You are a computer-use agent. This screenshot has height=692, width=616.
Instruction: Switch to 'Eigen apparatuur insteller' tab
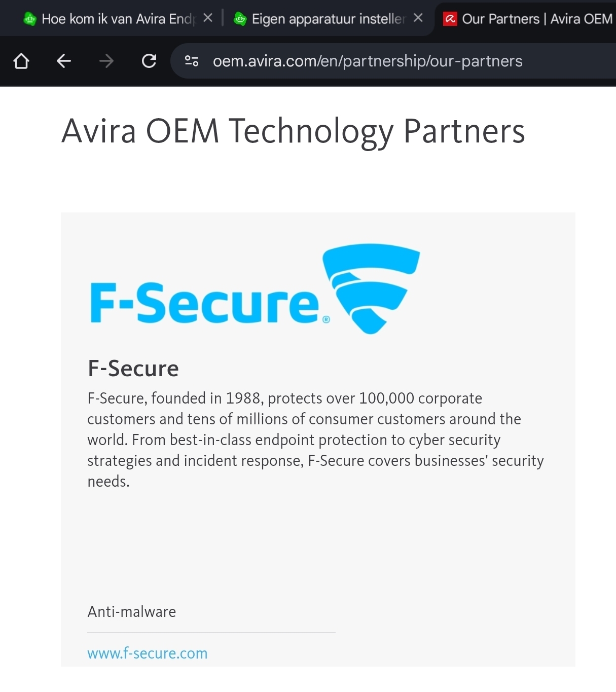click(328, 19)
